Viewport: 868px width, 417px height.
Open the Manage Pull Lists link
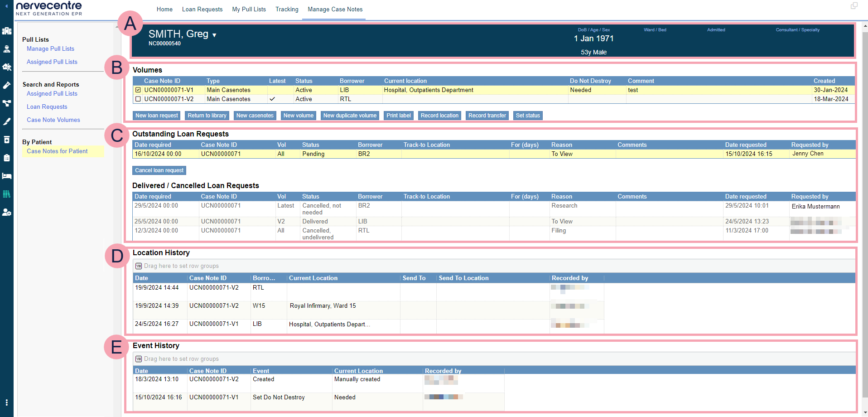[x=50, y=49]
